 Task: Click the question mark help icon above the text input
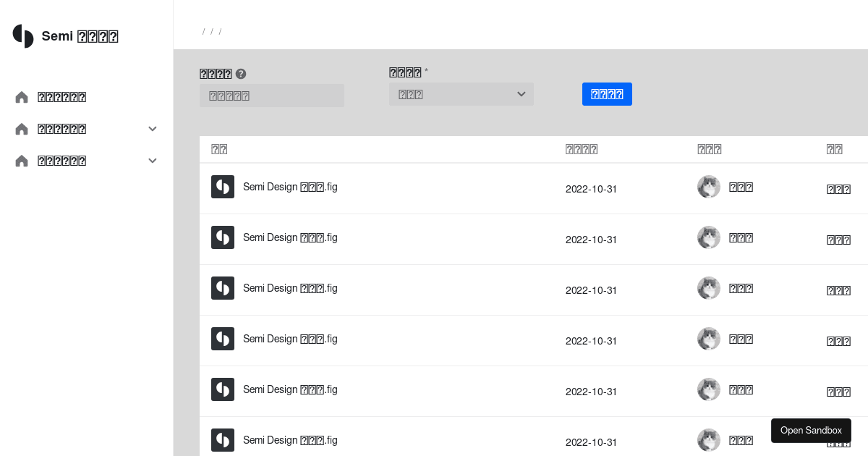coord(241,74)
